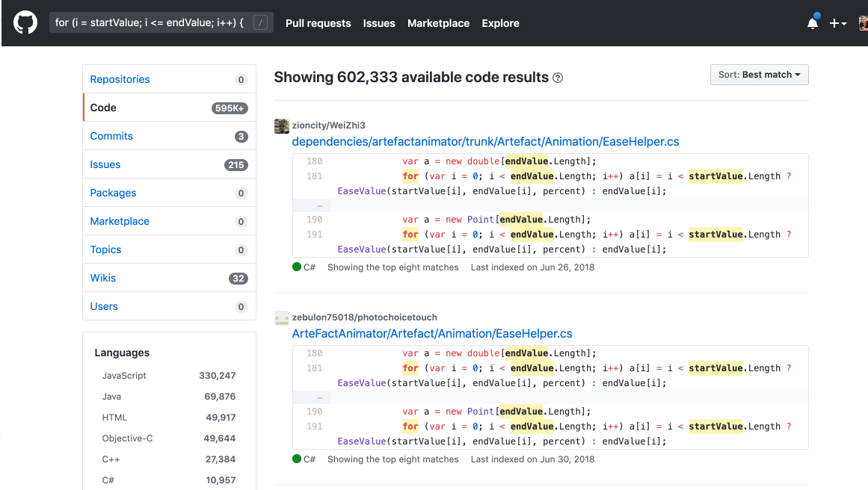Viewport: 868px width, 490px height.
Task: Filter results by Objective-C language
Action: tap(127, 438)
